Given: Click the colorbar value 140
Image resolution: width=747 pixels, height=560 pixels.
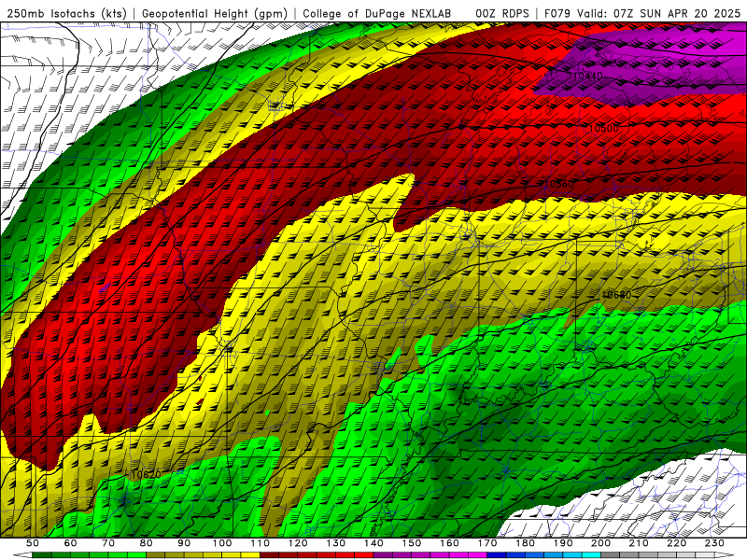Looking at the screenshot, I should 373,543.
